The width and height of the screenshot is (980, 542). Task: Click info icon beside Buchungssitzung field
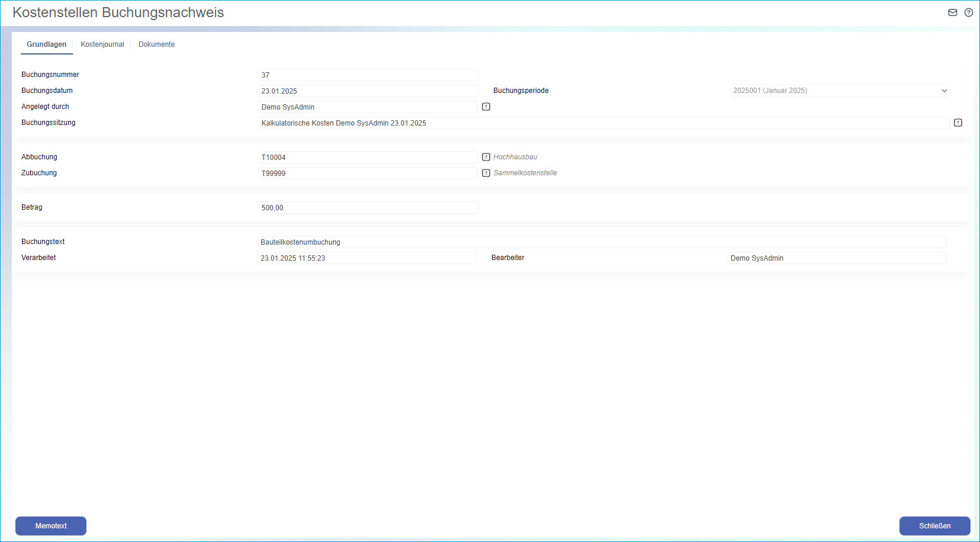957,123
